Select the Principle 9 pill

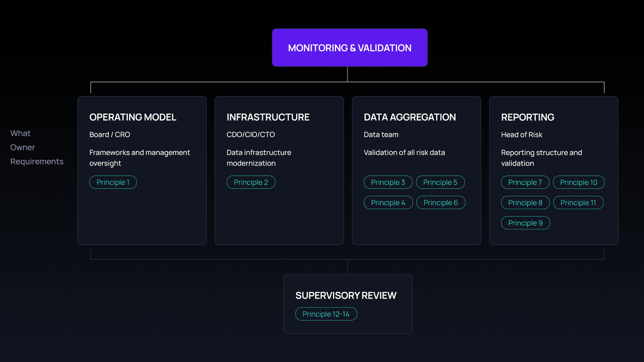pyautogui.click(x=525, y=223)
